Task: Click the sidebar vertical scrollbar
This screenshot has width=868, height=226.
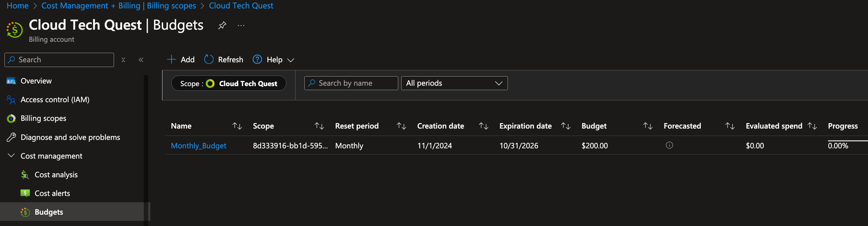Action: 146,150
